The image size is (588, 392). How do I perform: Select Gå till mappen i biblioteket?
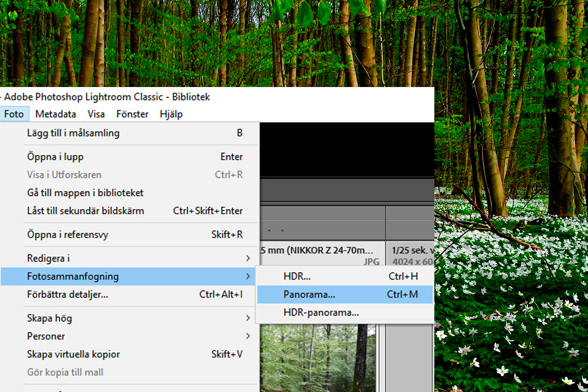coord(85,193)
